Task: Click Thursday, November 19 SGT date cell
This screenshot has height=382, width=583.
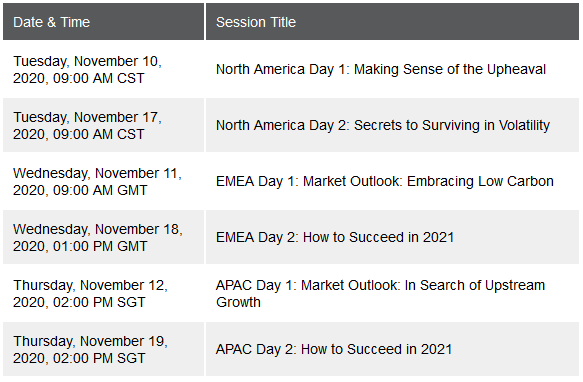Action: (x=103, y=349)
